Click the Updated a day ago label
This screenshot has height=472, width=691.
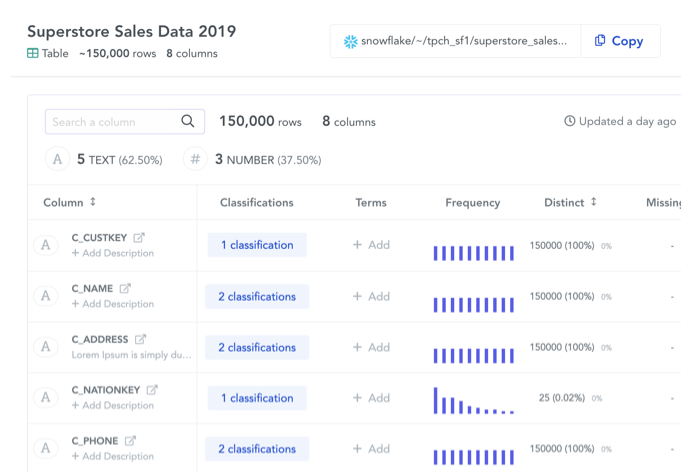coord(627,121)
